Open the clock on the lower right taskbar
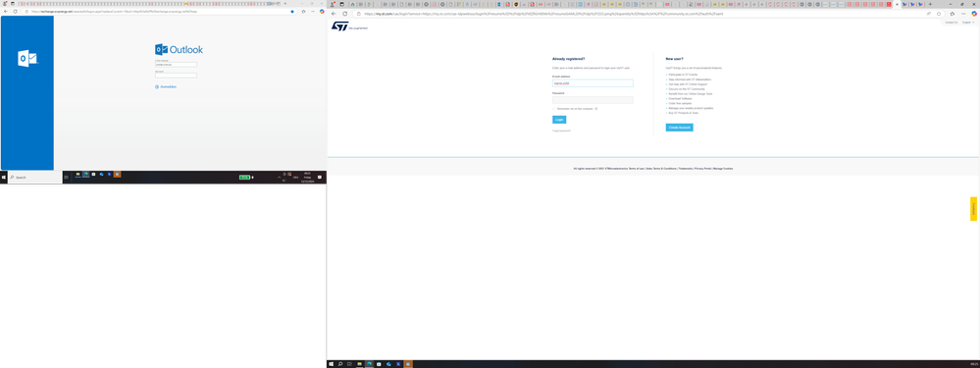This screenshot has height=368, width=980. click(974, 364)
